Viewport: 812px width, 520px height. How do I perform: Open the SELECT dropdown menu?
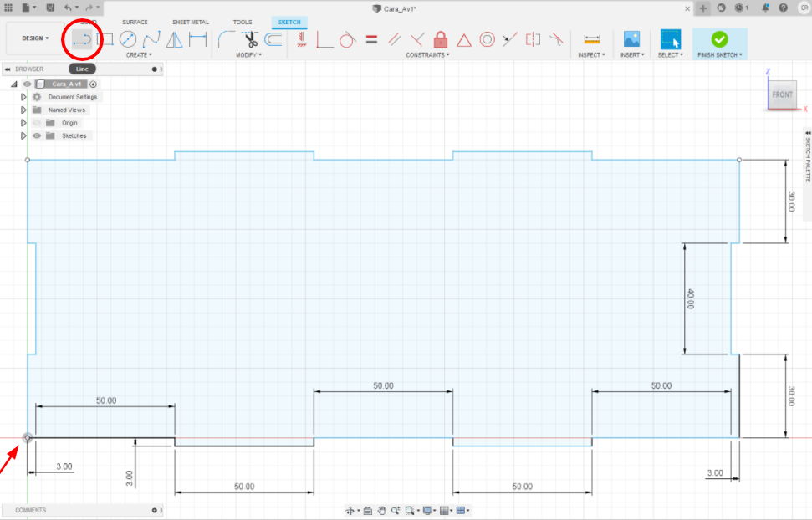[x=670, y=55]
